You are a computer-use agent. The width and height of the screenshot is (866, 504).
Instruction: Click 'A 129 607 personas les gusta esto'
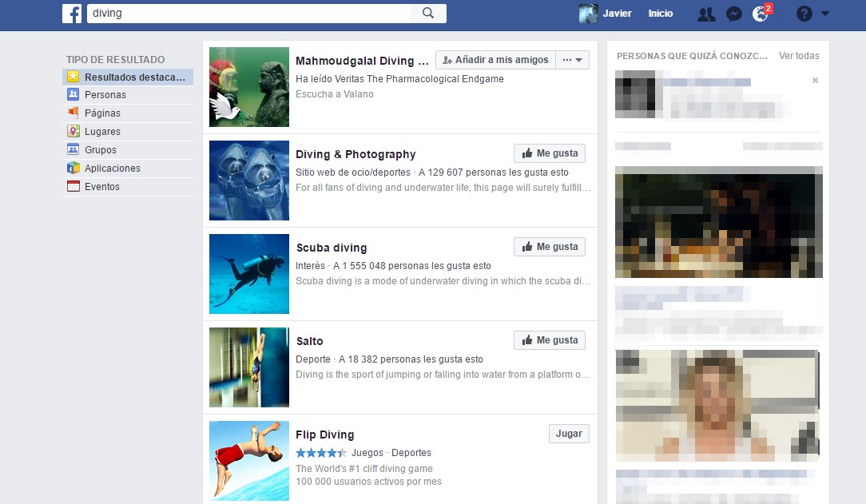tap(493, 173)
